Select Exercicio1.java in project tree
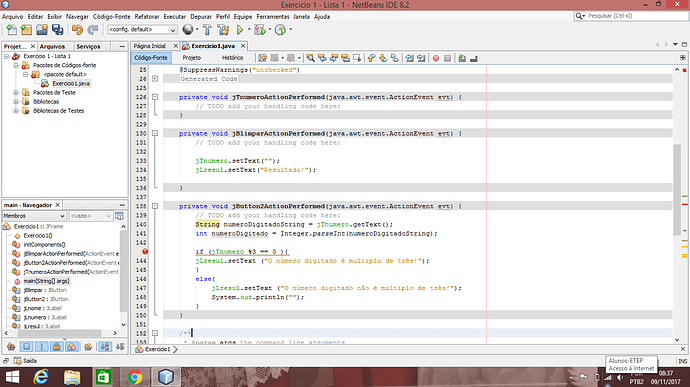 click(x=70, y=83)
